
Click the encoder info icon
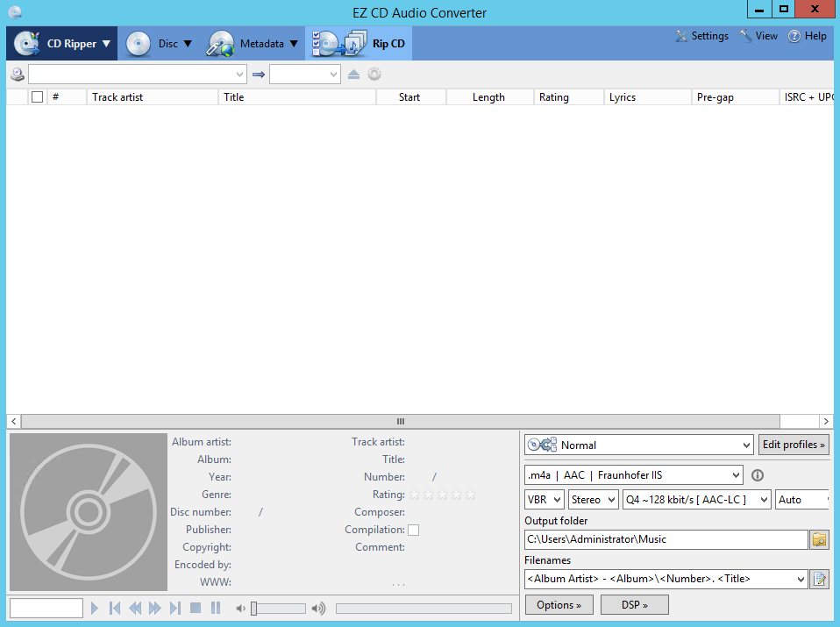pos(758,475)
